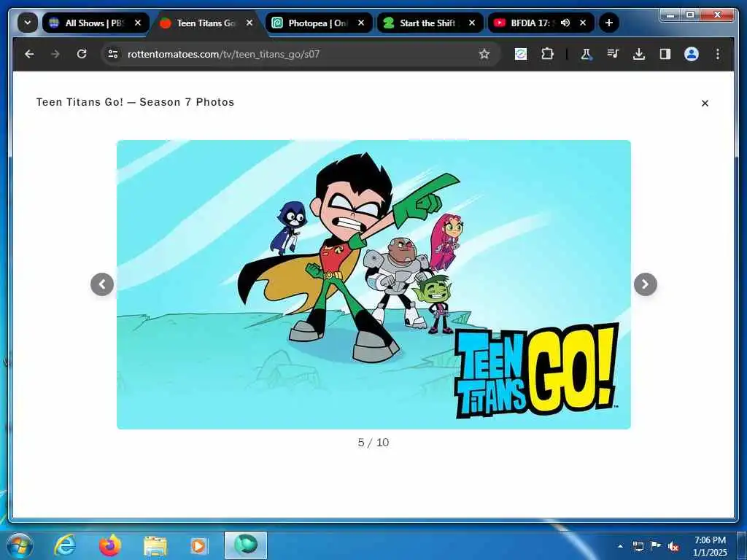The width and height of the screenshot is (747, 560).
Task: Close the BFDIA 17 tab
Action: coord(583,23)
